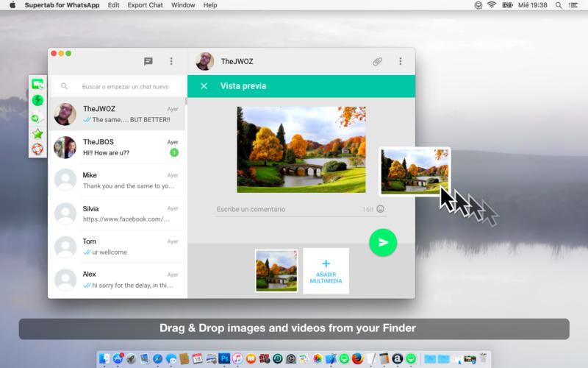Click the search magnifier in chat list

[x=64, y=86]
